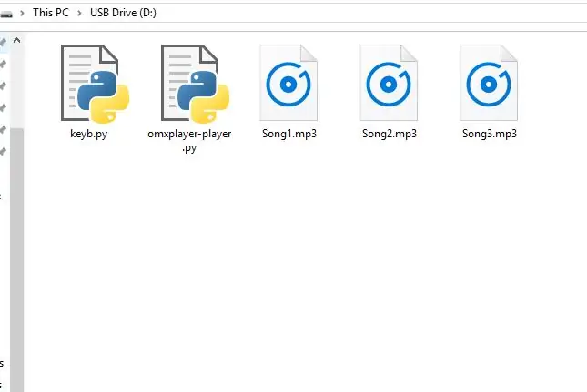Click the drive icon in address bar
The image size is (587, 392).
[x=6, y=15]
